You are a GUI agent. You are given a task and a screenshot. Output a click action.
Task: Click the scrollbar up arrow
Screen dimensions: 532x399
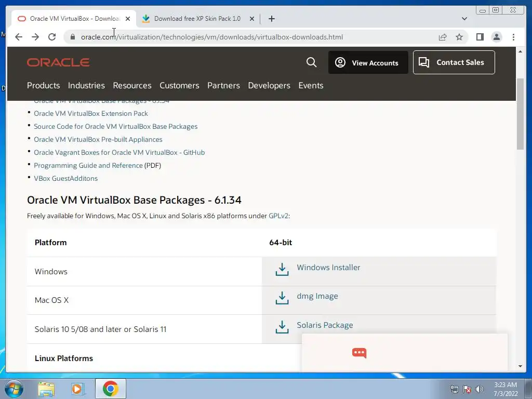(520, 51)
